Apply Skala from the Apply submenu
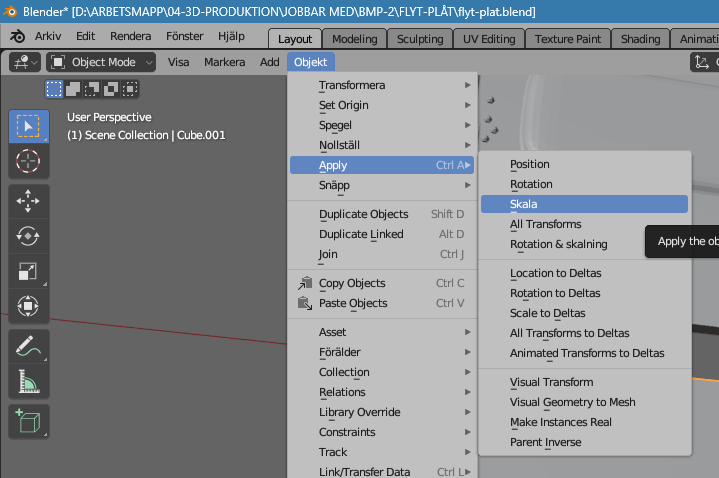Viewport: 719px width, 478px height. [584, 204]
